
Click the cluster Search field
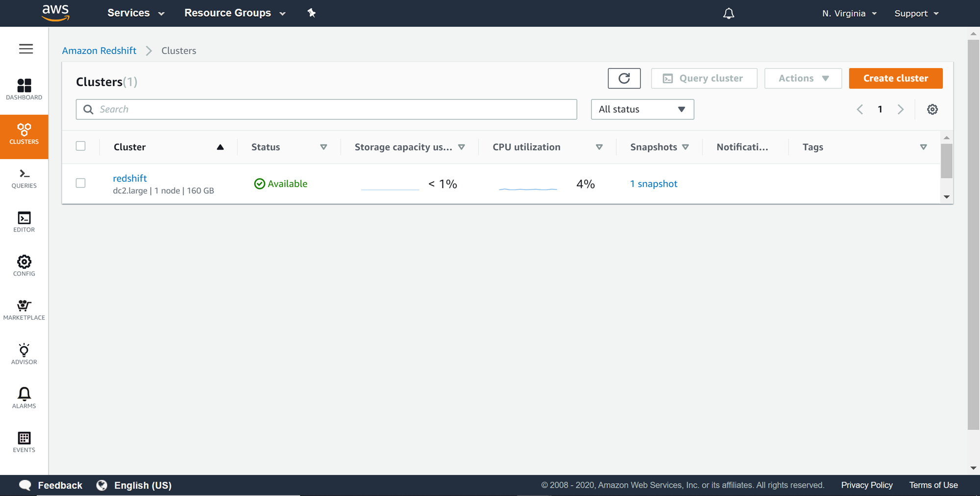click(x=326, y=109)
